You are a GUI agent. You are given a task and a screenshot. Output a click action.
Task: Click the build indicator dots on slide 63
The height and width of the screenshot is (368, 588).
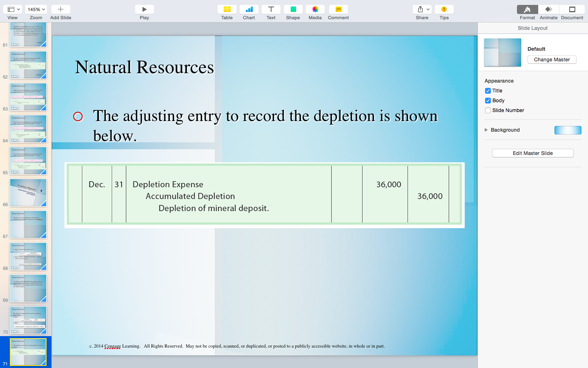coord(15,108)
